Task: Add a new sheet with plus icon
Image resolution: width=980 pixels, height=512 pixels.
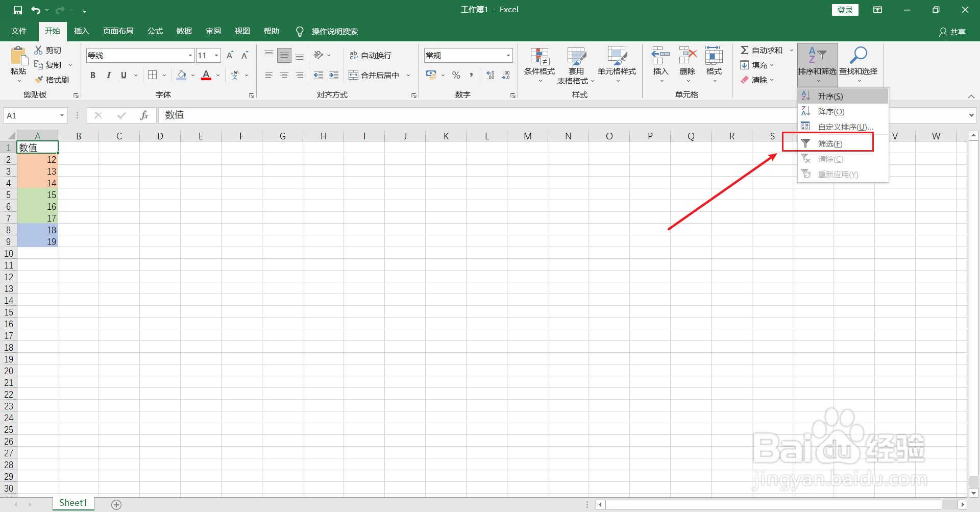Action: (x=116, y=504)
